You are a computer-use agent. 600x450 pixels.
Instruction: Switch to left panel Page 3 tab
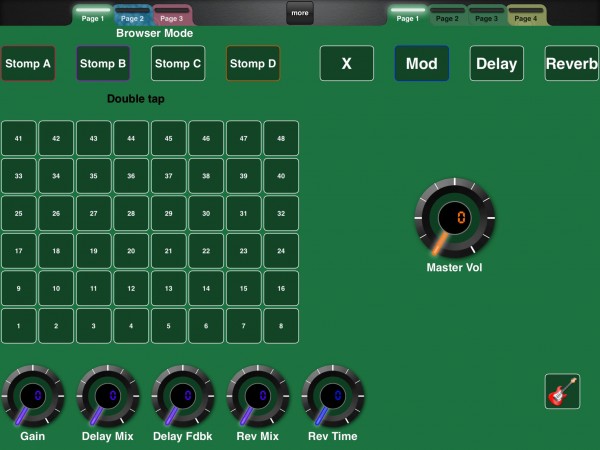click(171, 15)
